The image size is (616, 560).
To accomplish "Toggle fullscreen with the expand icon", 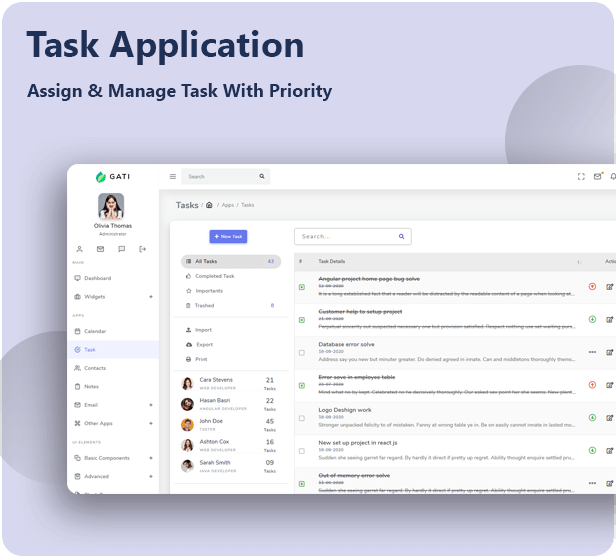I will 581,176.
